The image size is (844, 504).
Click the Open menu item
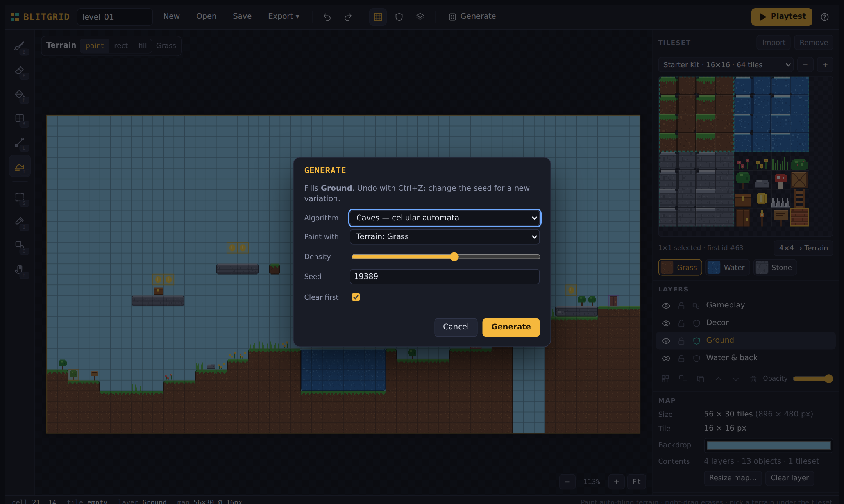(206, 16)
